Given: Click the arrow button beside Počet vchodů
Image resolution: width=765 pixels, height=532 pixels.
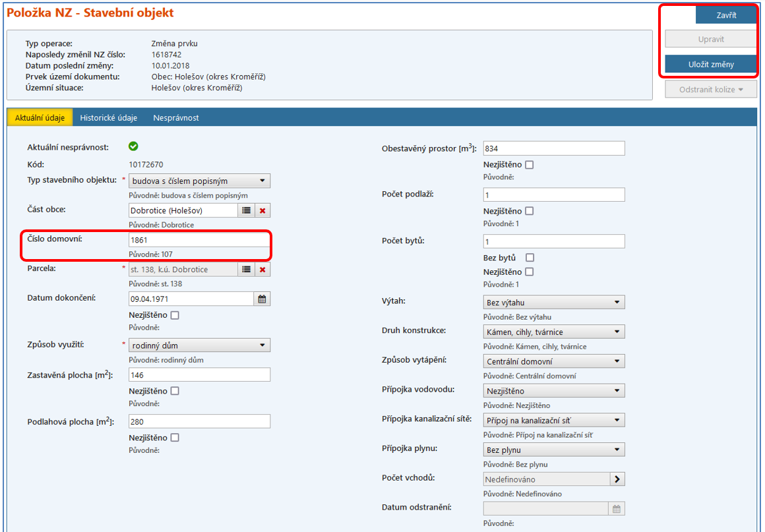Looking at the screenshot, I should [617, 479].
